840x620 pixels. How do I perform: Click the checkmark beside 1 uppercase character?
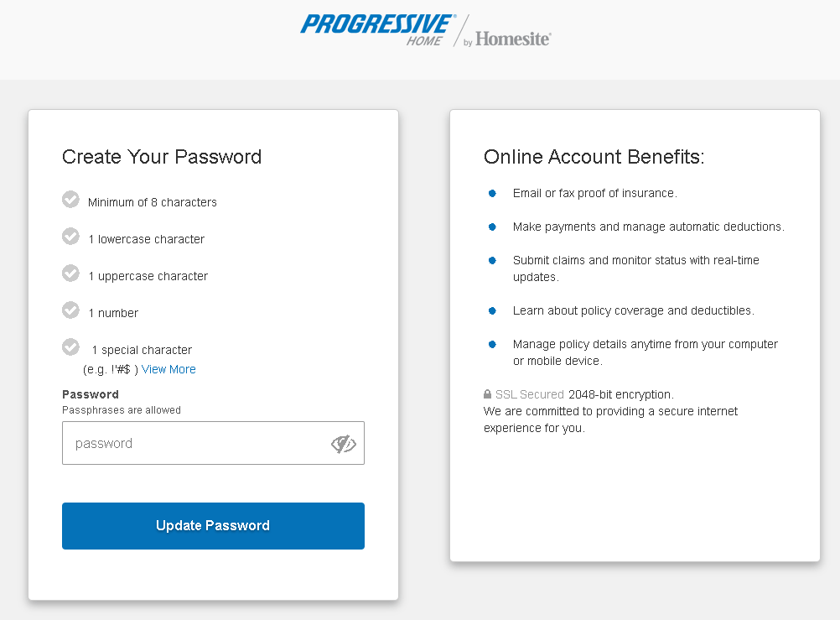[x=71, y=274]
